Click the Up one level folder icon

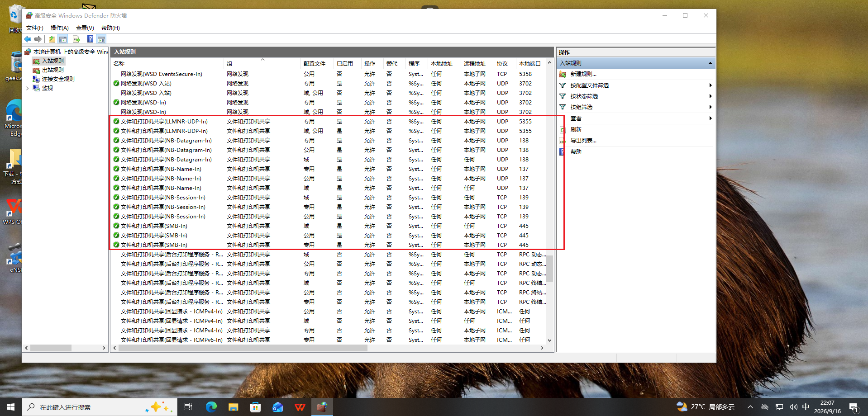[x=52, y=39]
